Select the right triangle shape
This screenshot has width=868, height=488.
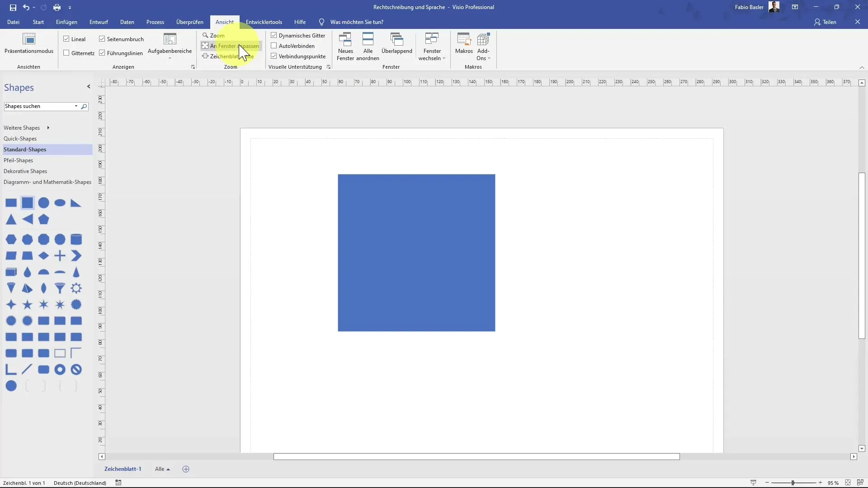[76, 203]
